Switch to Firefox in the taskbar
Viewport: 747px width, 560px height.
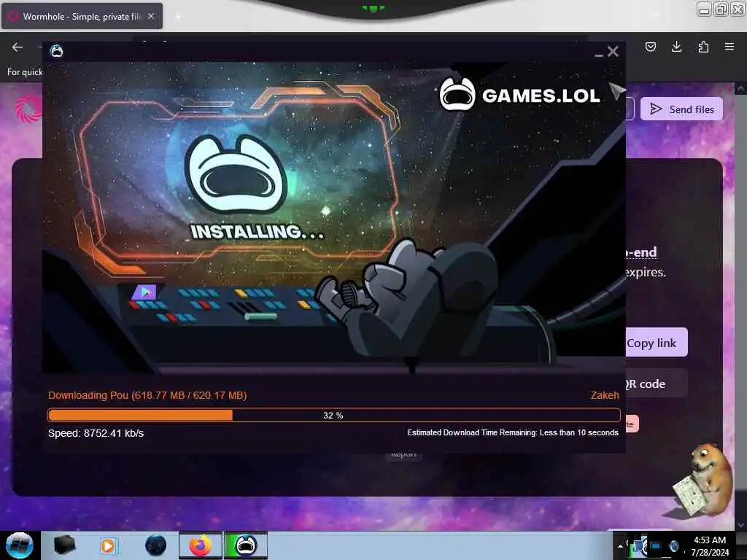(x=201, y=545)
